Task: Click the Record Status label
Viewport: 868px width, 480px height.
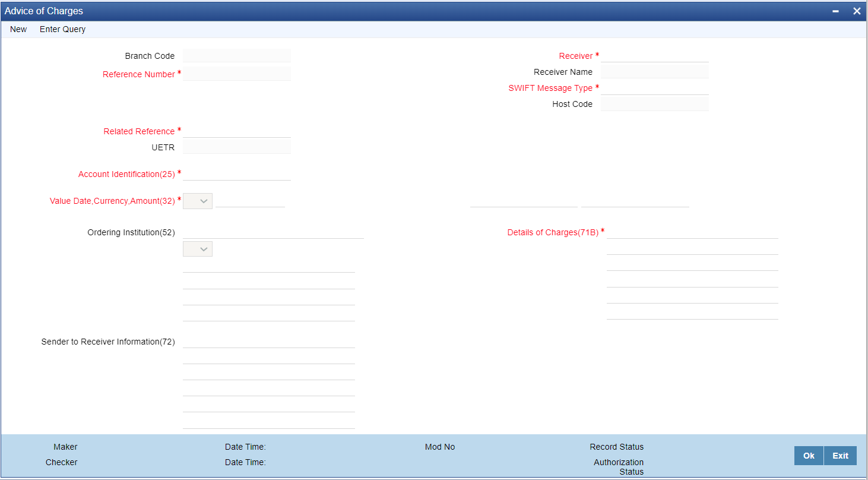Action: pyautogui.click(x=616, y=447)
